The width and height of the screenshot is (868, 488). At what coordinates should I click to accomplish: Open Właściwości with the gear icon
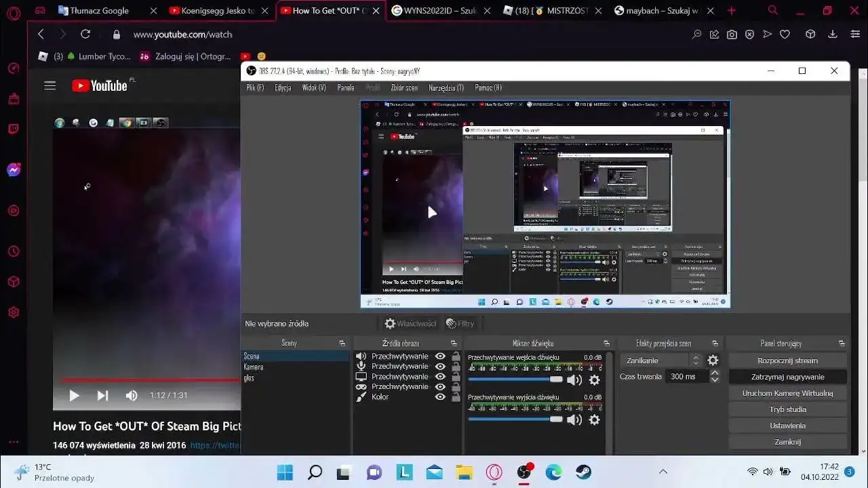click(x=390, y=323)
